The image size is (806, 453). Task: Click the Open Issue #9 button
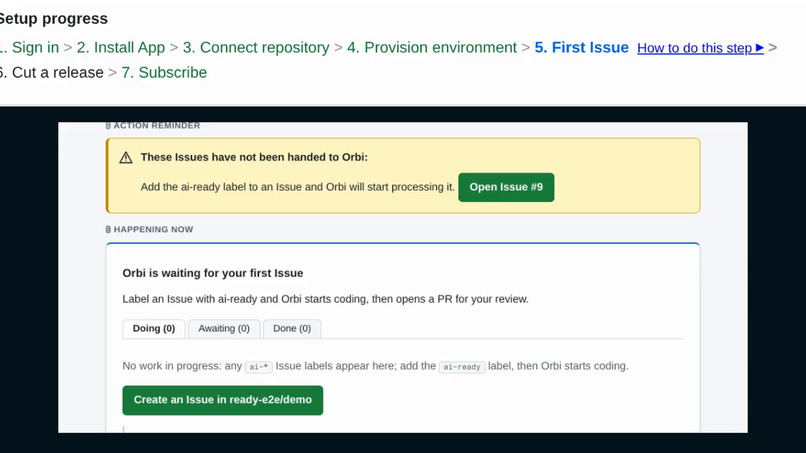coord(506,187)
